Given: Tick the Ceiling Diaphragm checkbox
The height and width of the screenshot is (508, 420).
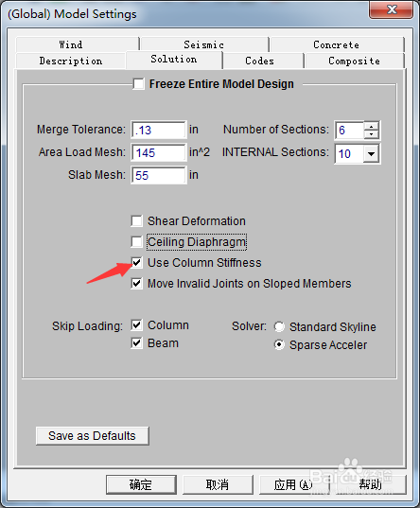Looking at the screenshot, I should (137, 241).
